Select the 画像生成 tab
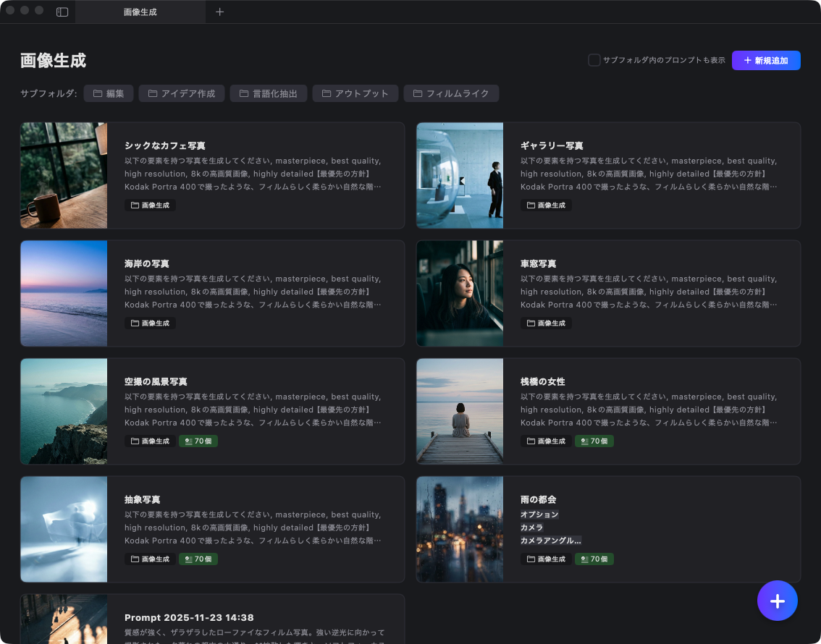The image size is (821, 644). click(140, 12)
